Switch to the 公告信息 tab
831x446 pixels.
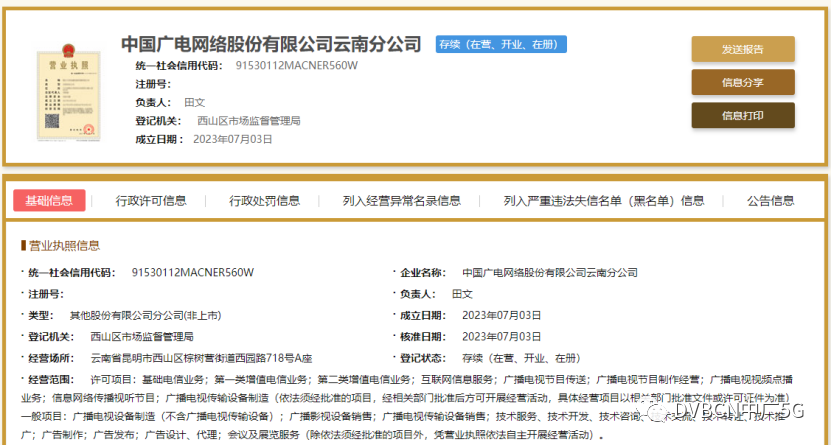pyautogui.click(x=771, y=201)
